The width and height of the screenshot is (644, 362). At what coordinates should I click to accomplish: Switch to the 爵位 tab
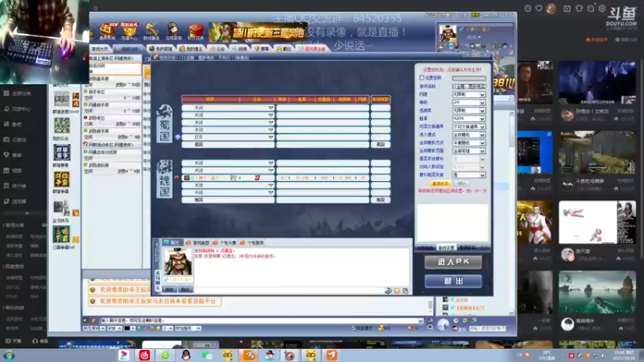click(284, 49)
